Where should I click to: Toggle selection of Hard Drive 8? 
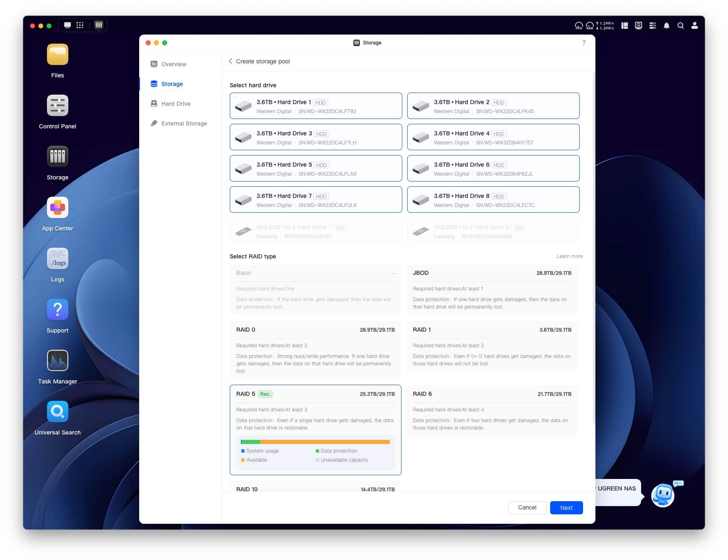[493, 200]
